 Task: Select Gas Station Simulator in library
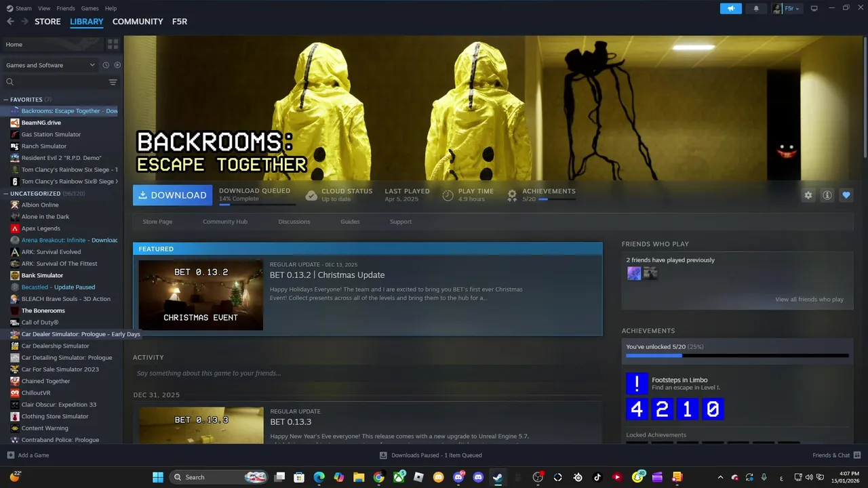[x=51, y=134]
